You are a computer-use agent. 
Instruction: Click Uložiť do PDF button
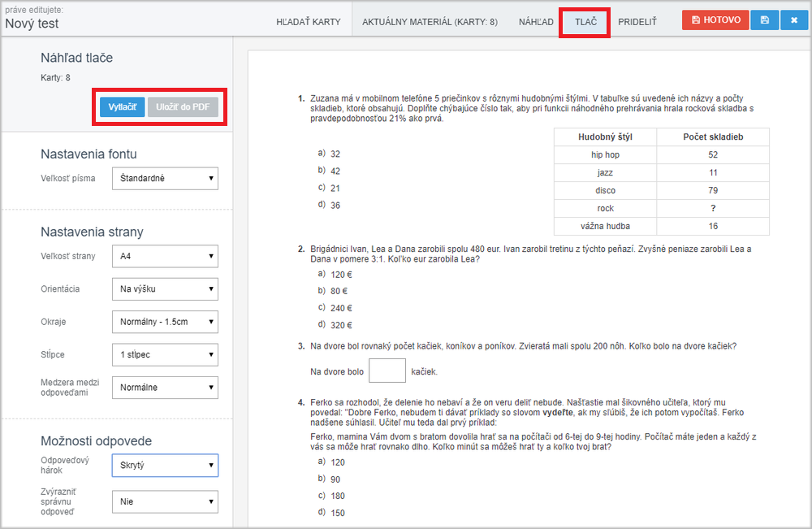[x=183, y=107]
